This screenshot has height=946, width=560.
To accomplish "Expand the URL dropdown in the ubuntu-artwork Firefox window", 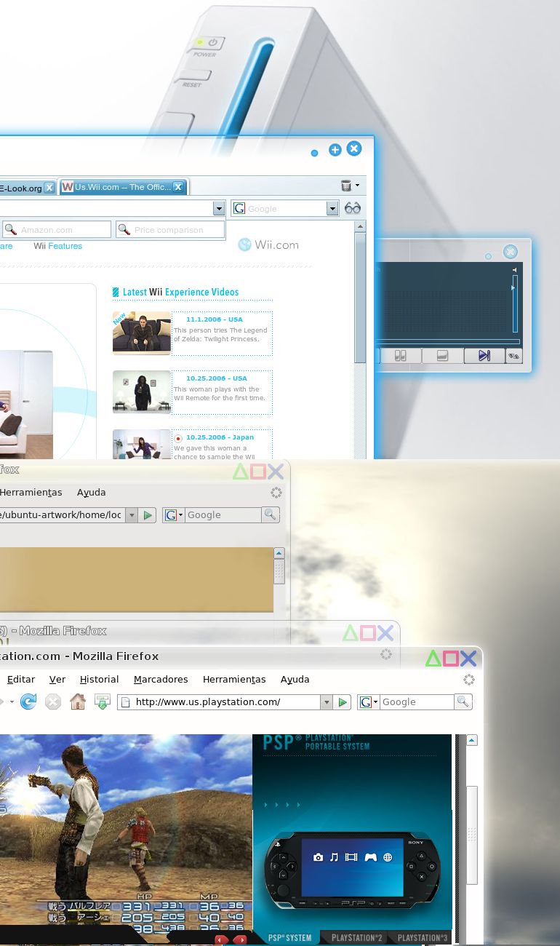I will (131, 515).
